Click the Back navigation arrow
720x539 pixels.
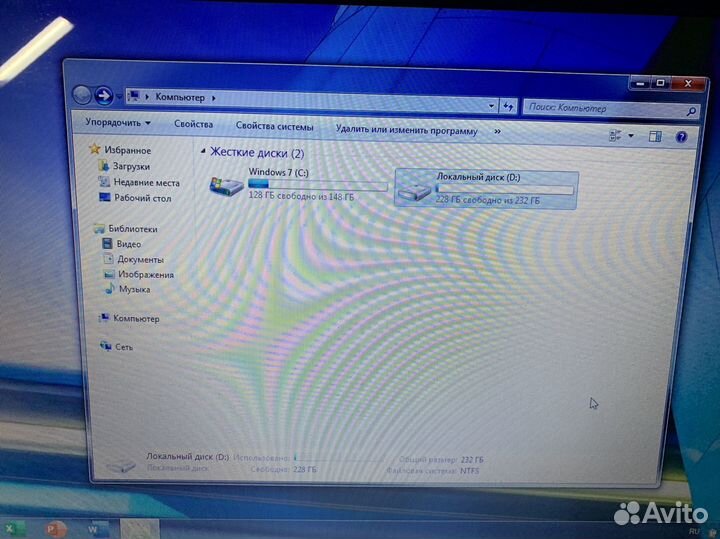point(82,95)
